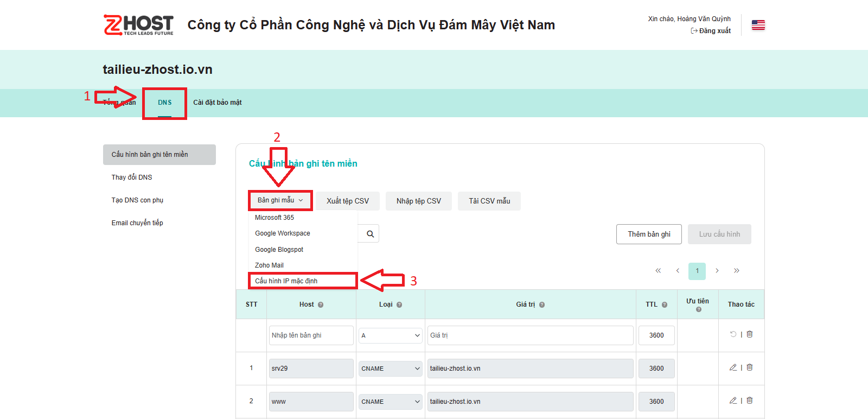Click help icon next to Host header
The width and height of the screenshot is (868, 419).
point(321,304)
